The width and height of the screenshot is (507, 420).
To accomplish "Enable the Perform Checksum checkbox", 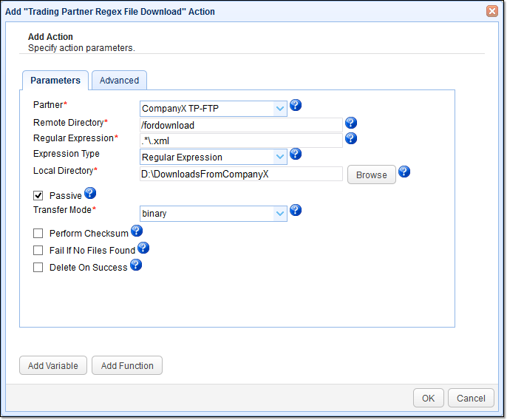I will click(x=38, y=234).
